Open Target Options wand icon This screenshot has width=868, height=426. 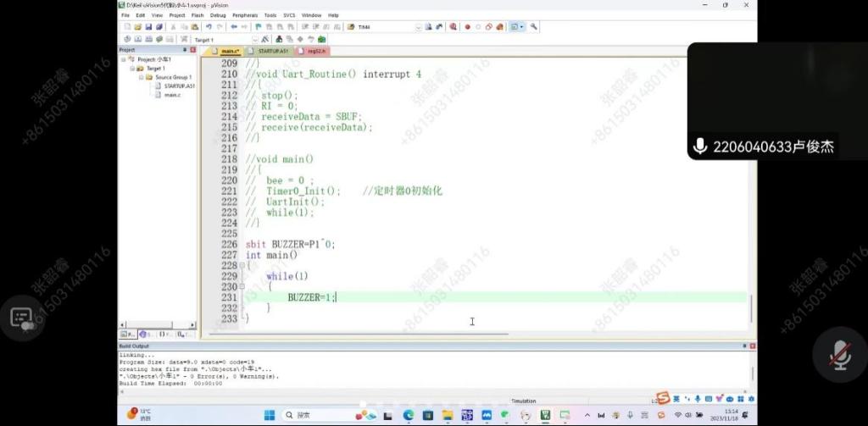click(x=265, y=39)
